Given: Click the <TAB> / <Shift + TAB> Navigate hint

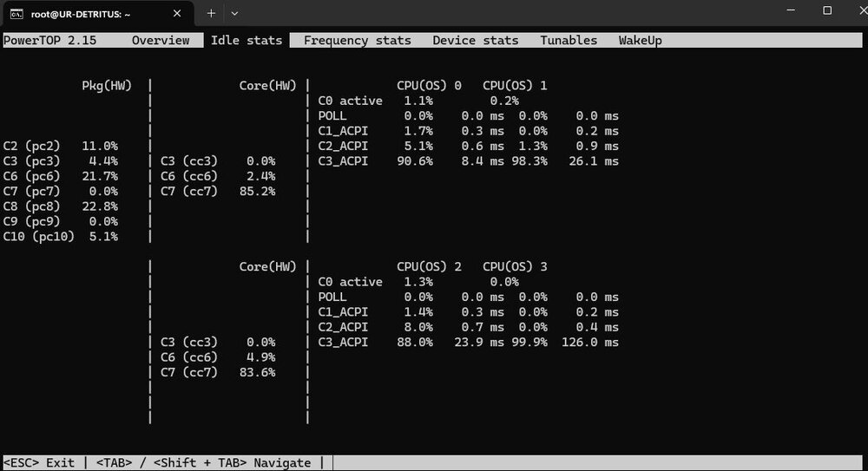Looking at the screenshot, I should click(x=204, y=462).
